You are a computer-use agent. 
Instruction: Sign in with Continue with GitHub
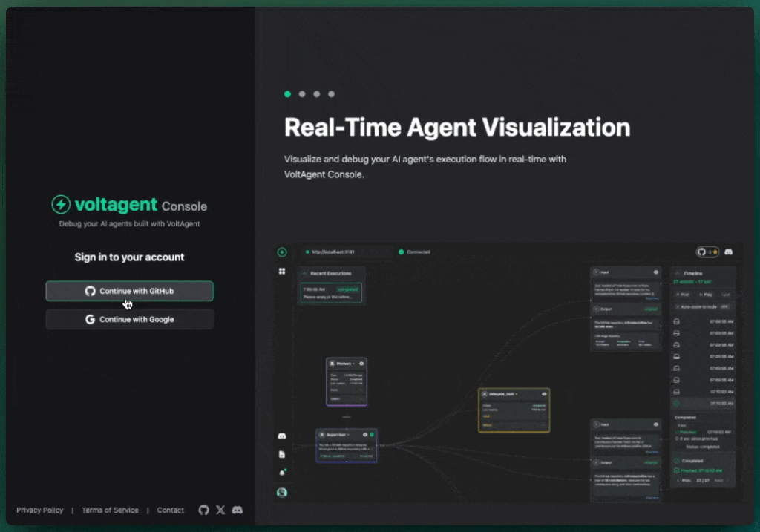[x=130, y=291]
